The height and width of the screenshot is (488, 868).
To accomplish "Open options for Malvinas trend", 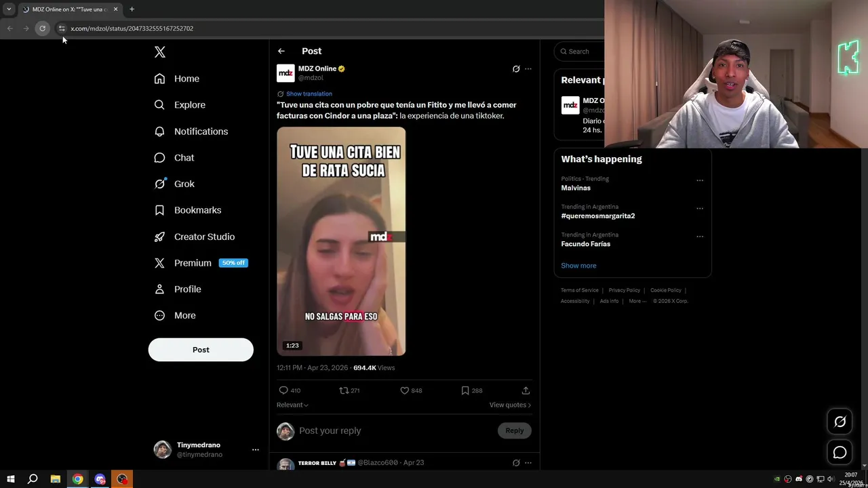I will 700,180.
